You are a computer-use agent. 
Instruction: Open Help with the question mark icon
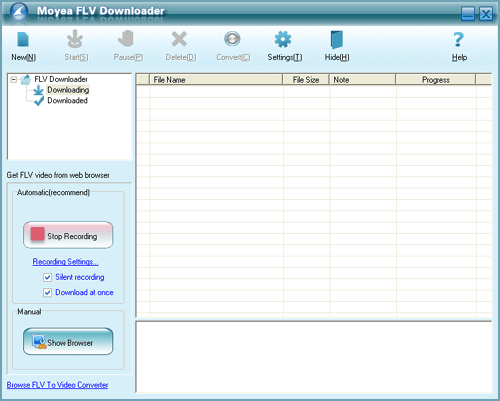[x=459, y=39]
